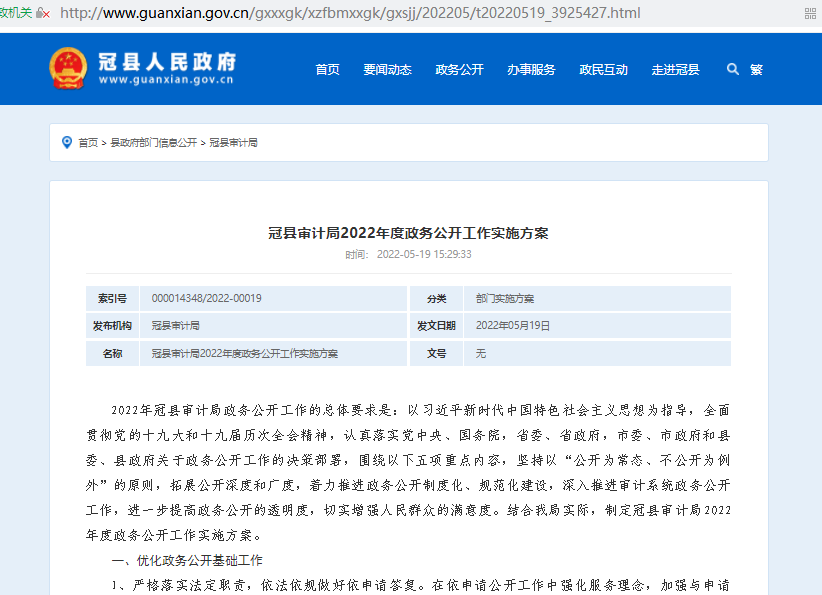Click the 发文日期 label cell
The width and height of the screenshot is (822, 595).
tap(437, 326)
